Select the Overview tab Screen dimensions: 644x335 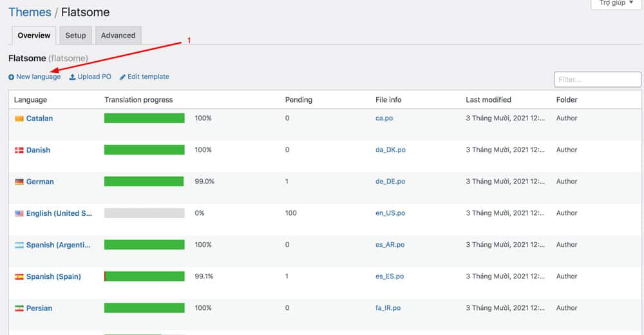pos(34,35)
